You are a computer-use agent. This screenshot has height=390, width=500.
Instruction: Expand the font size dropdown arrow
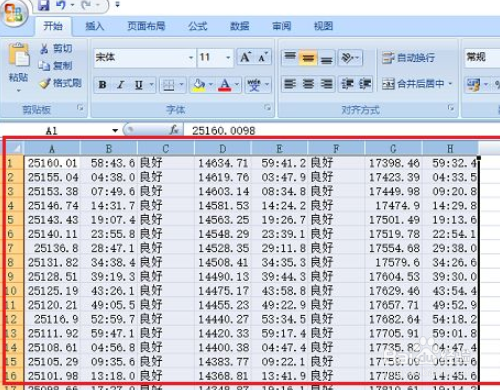[228, 58]
